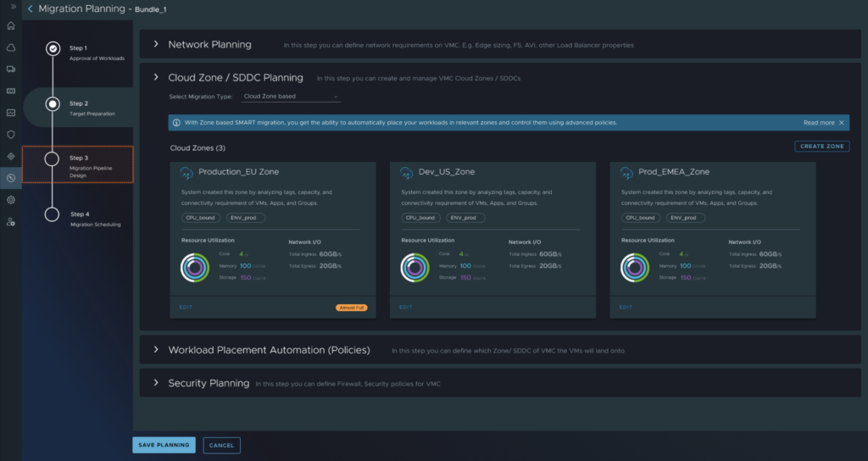868x461 pixels.
Task: Open the cost/money icon in sidebar
Action: pyautogui.click(x=10, y=91)
